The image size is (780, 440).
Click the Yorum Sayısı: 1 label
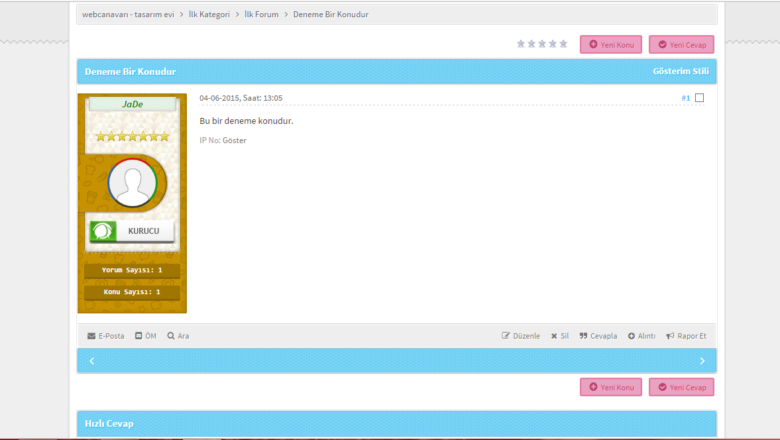click(132, 270)
